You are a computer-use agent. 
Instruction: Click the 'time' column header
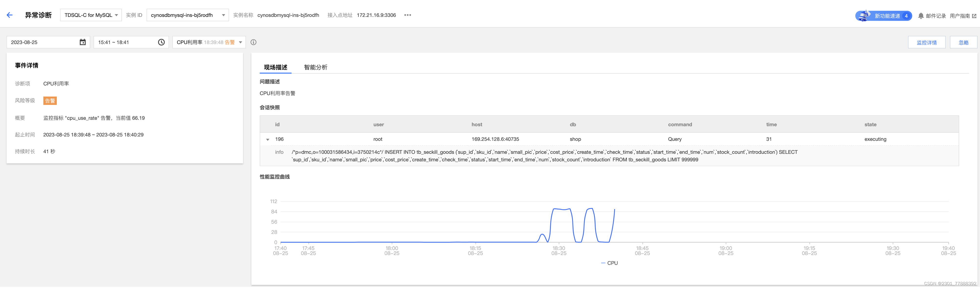(x=771, y=124)
